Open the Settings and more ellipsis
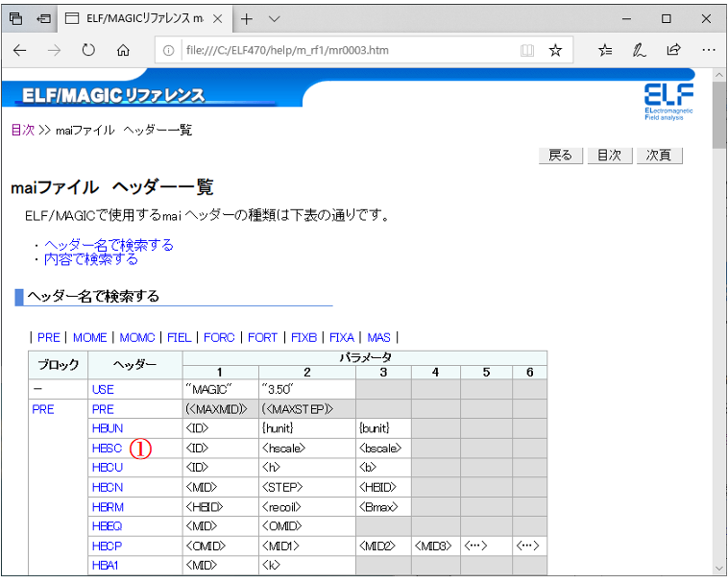The height and width of the screenshot is (583, 728). tap(709, 50)
